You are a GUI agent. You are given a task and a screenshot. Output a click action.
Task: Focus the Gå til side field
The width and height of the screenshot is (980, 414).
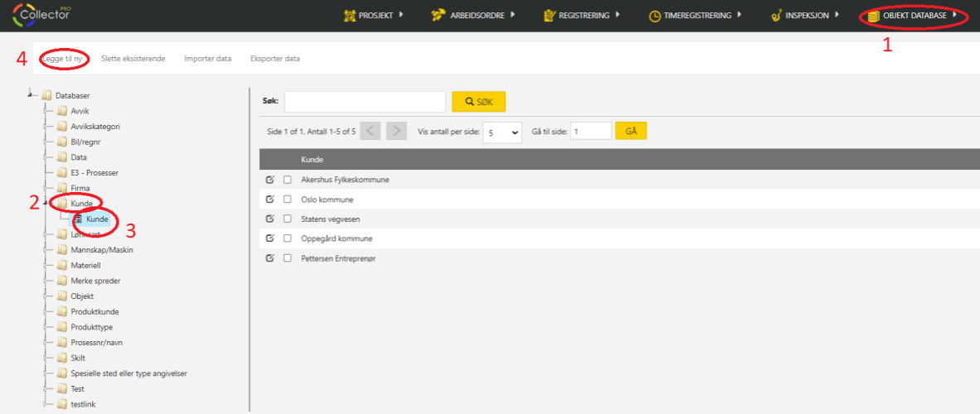click(591, 131)
